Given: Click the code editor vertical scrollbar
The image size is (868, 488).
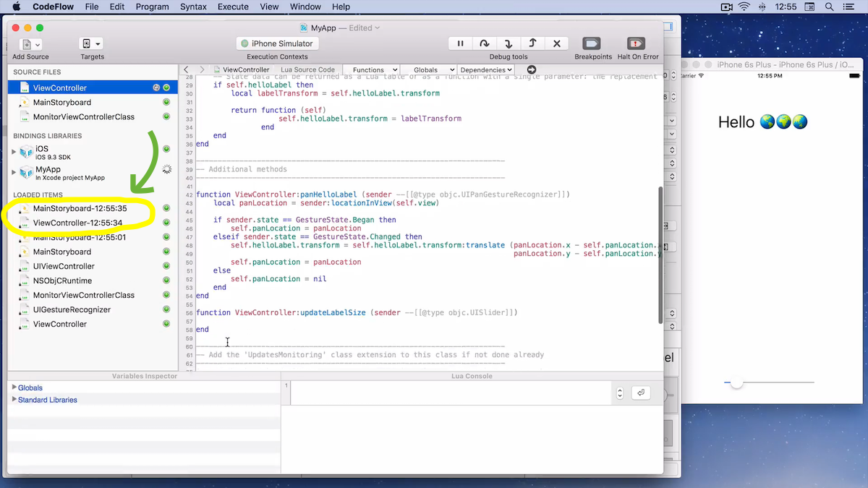Looking at the screenshot, I should click(659, 255).
